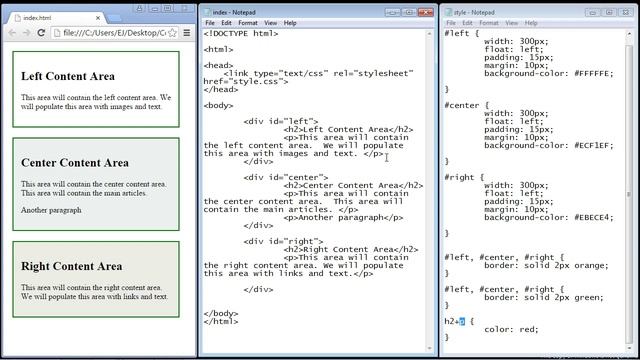
Task: Click background-color: #FFFFFE; in style Notepad
Action: pos(549,73)
